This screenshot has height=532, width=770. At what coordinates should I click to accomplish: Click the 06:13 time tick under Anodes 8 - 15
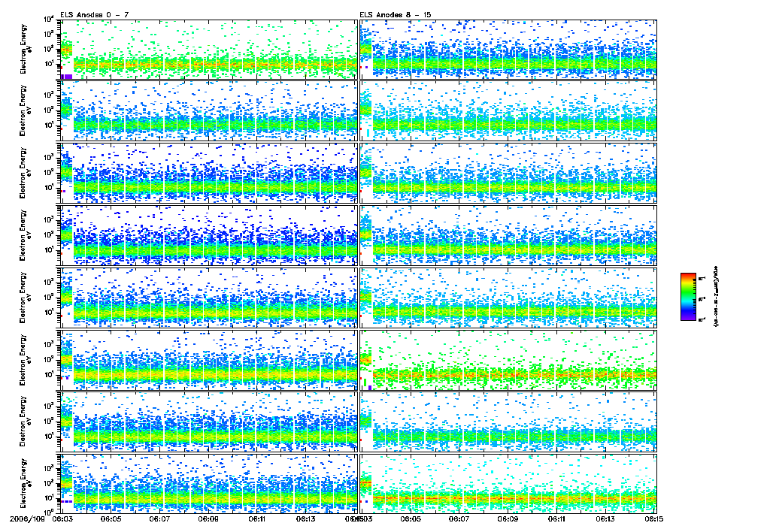tap(605, 518)
